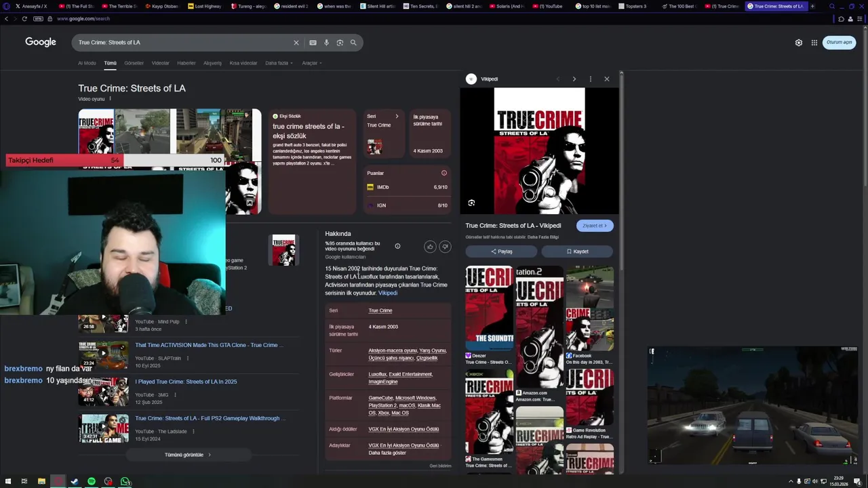Screen dimensions: 868x488
Task: Open File Explorer from the taskbar
Action: (41, 481)
